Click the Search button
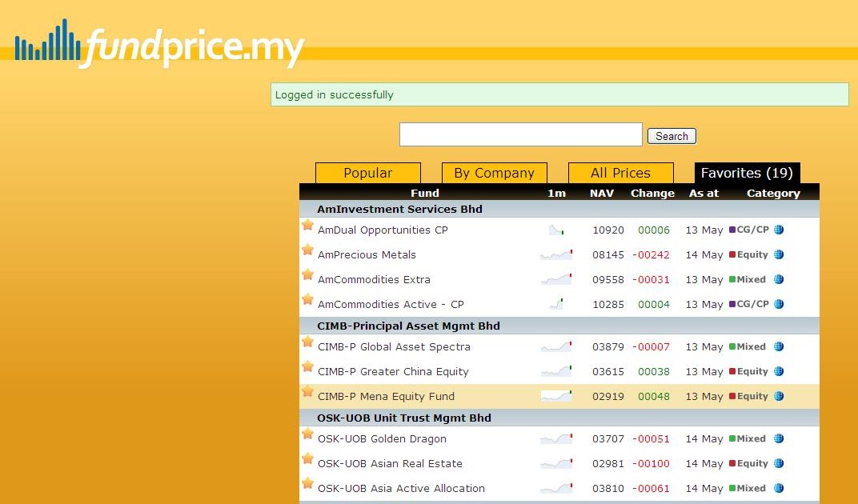The width and height of the screenshot is (858, 504). 672,136
